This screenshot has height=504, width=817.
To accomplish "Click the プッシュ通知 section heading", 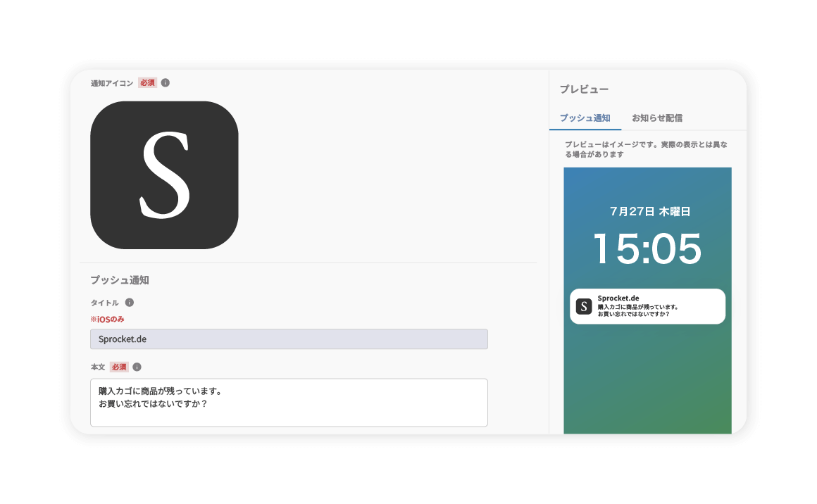I will point(120,280).
